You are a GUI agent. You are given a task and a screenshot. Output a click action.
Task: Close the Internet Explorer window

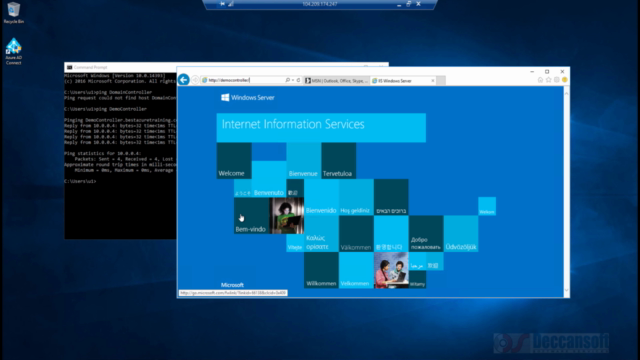pos(562,71)
